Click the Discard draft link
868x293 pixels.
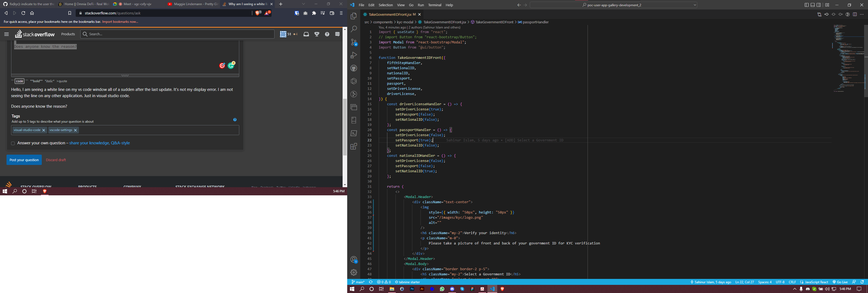(56, 160)
